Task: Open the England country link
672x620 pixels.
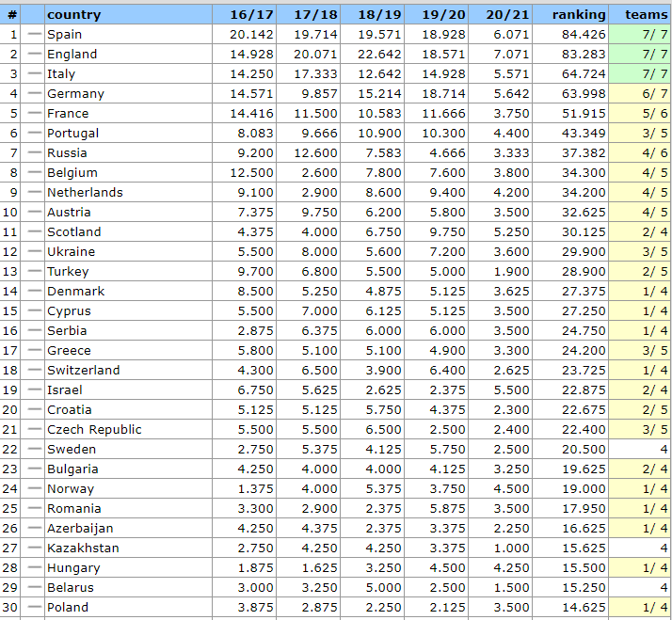Action: pos(72,54)
